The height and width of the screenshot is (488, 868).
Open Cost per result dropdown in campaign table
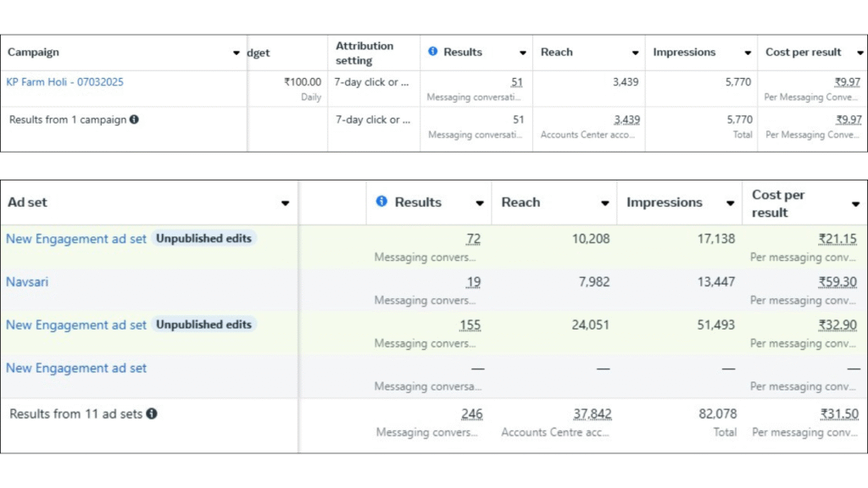pos(860,53)
